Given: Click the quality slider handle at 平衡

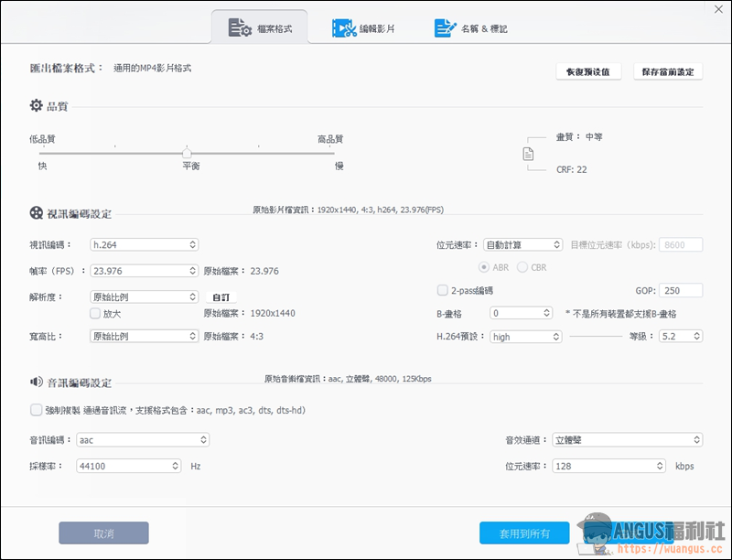Looking at the screenshot, I should pyautogui.click(x=187, y=153).
